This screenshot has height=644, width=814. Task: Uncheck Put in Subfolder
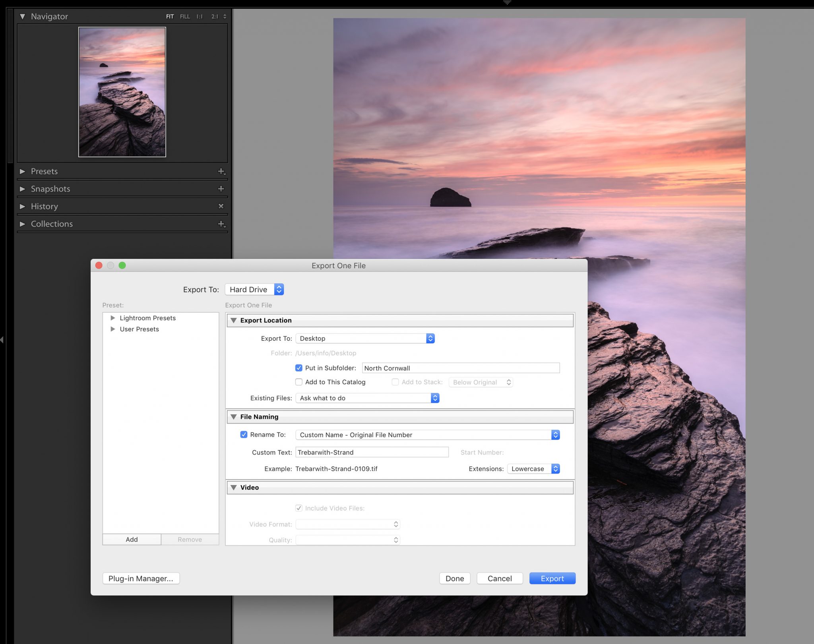[298, 368]
